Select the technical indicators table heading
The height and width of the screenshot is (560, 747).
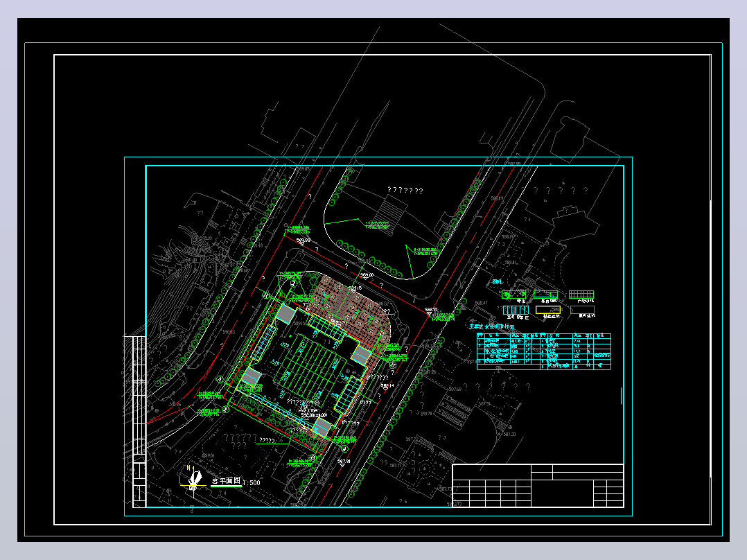click(492, 326)
